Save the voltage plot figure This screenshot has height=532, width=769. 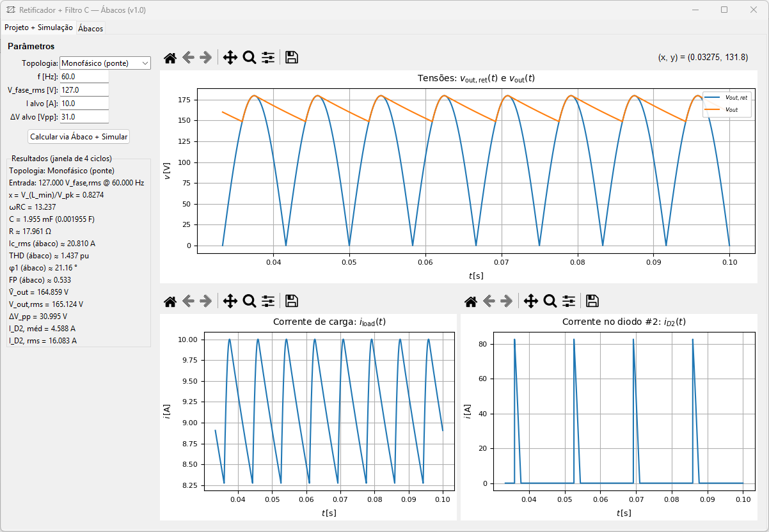pos(291,57)
